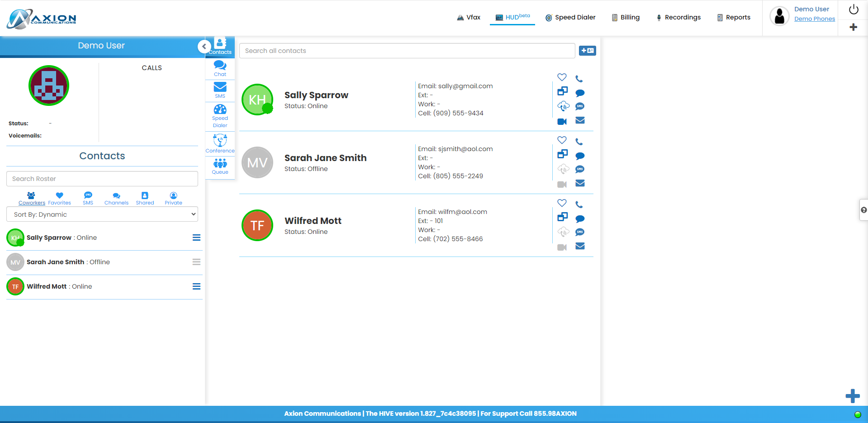This screenshot has width=868, height=423.
Task: Open Billing from the top navigation
Action: click(626, 17)
